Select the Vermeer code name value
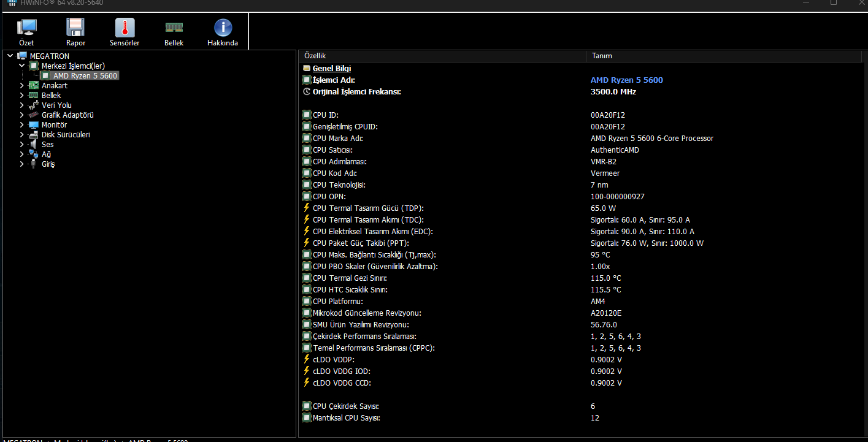 click(x=605, y=173)
